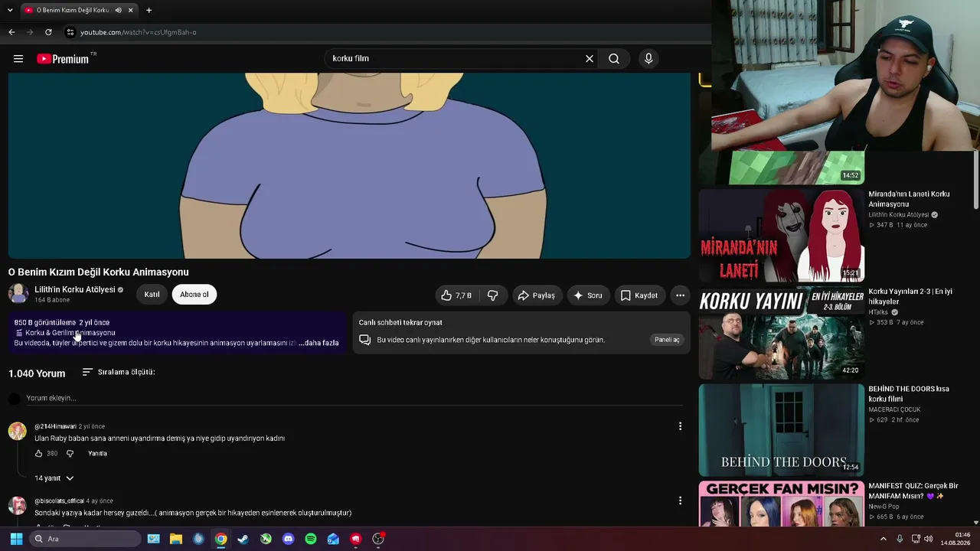This screenshot has width=980, height=551.
Task: Open File Explorer from the taskbar
Action: [x=176, y=539]
